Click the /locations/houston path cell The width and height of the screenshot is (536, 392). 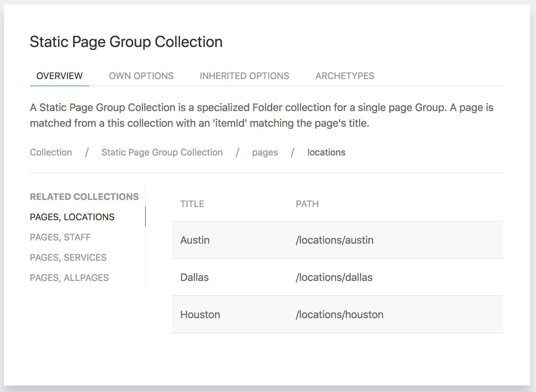point(340,315)
